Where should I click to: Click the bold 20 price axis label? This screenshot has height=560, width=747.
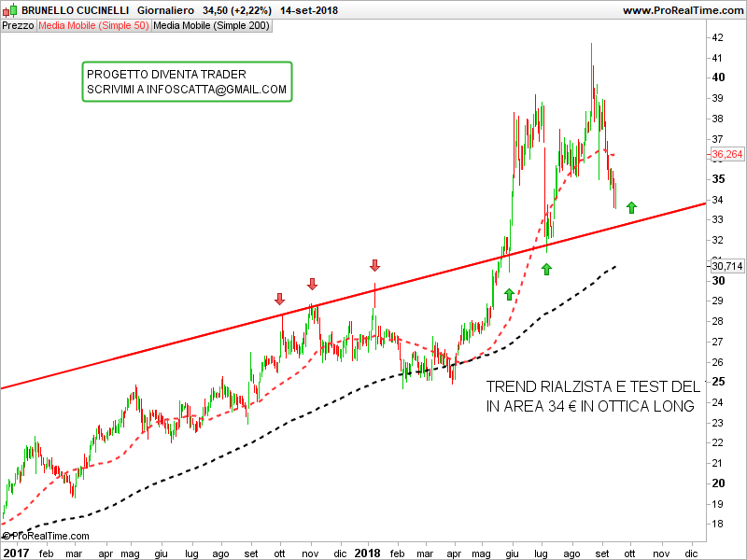(x=718, y=483)
